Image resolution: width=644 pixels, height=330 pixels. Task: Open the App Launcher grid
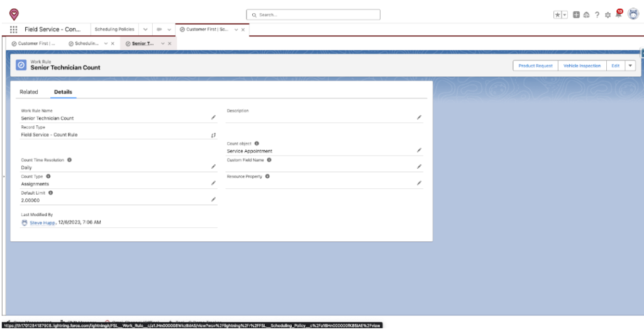point(14,30)
